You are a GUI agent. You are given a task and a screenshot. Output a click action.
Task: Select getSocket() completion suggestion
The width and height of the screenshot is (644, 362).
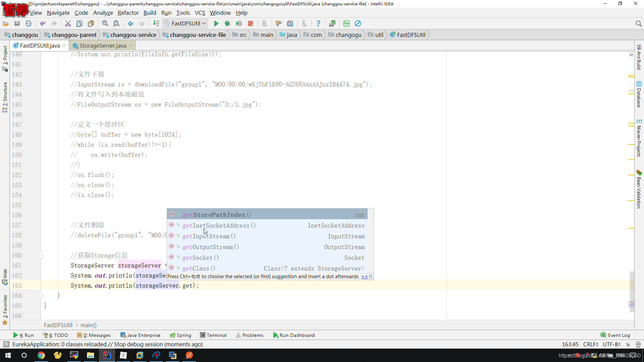coord(267,258)
